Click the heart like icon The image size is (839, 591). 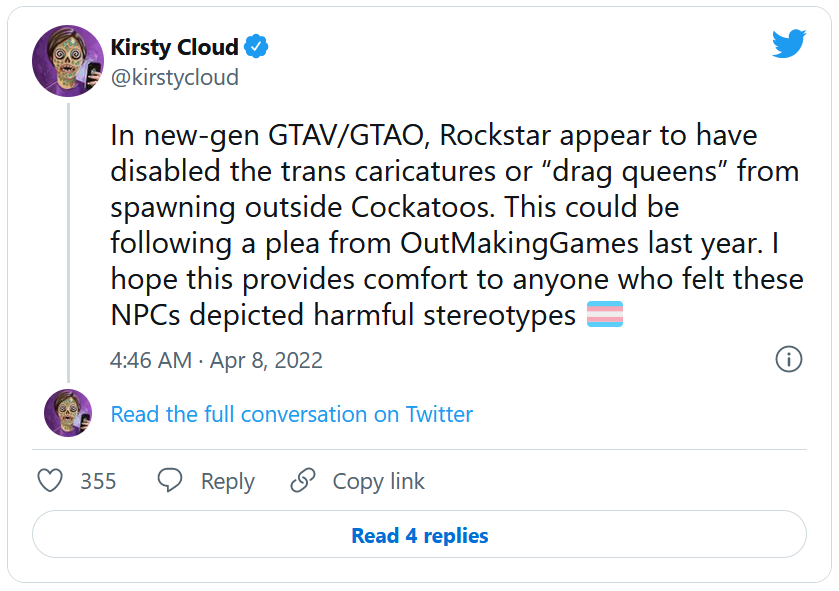tap(50, 481)
